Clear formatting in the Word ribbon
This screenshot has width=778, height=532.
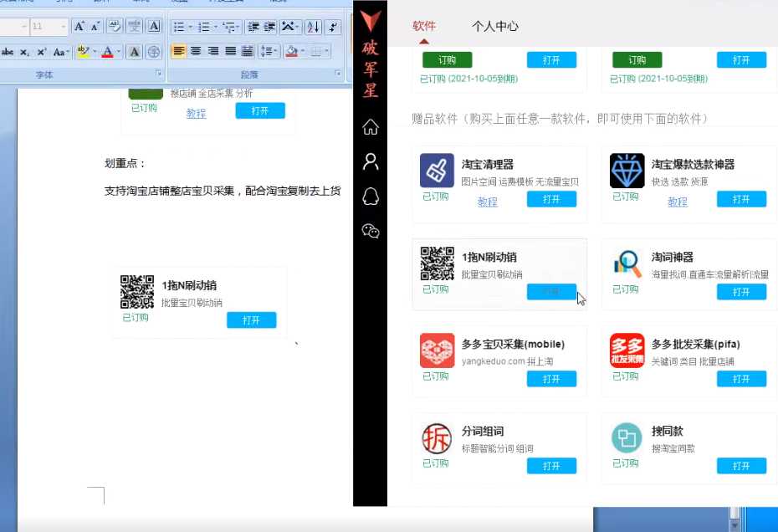click(x=114, y=26)
